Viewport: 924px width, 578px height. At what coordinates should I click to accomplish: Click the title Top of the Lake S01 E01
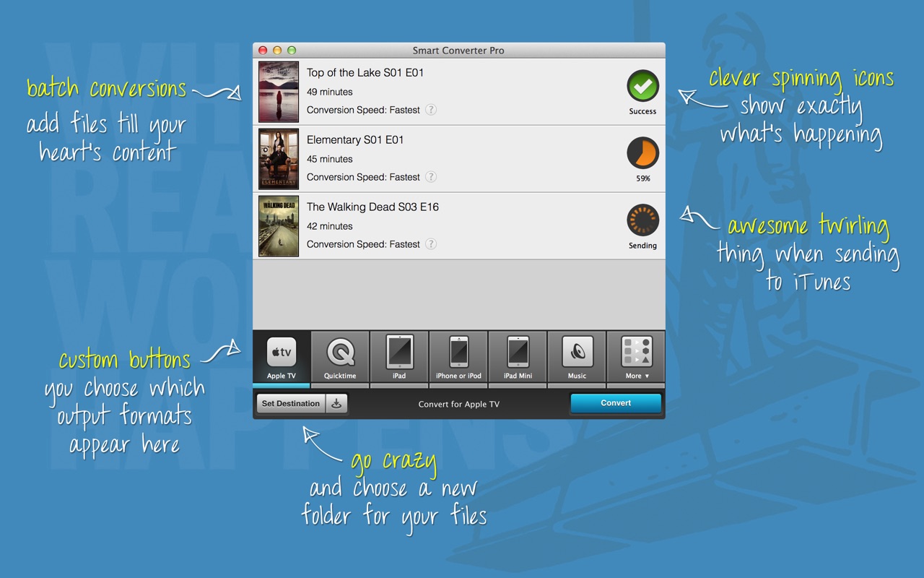pyautogui.click(x=365, y=72)
